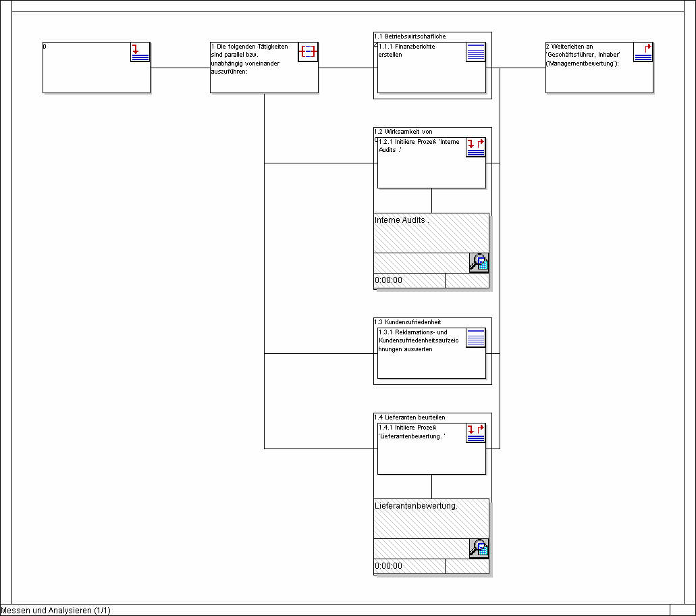Click the 'Interne Audits .' subprocess title
The image size is (696, 616).
(402, 220)
